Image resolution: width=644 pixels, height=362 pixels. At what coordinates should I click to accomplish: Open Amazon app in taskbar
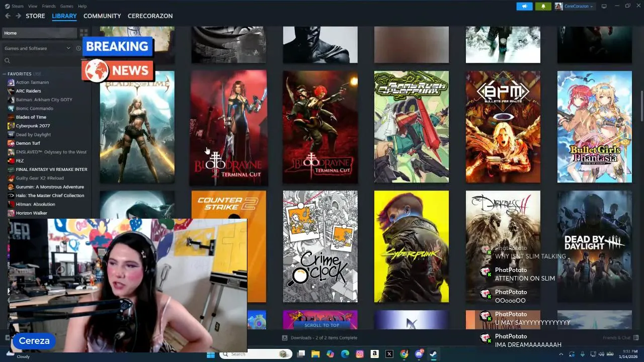[374, 354]
